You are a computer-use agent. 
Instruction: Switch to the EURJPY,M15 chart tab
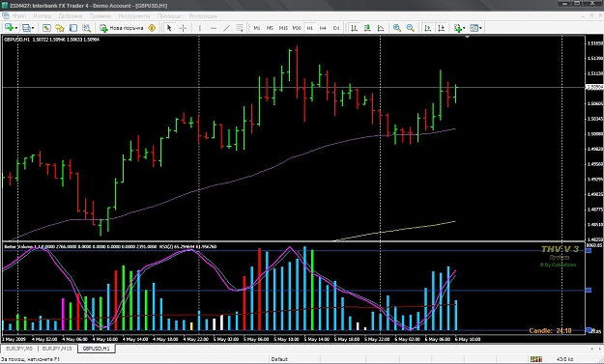[x=57, y=349]
